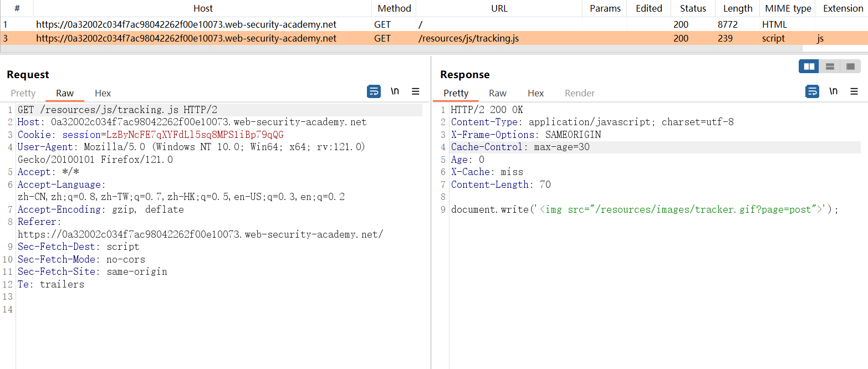Sort by MIME type column header
This screenshot has height=369, width=868.
[788, 8]
